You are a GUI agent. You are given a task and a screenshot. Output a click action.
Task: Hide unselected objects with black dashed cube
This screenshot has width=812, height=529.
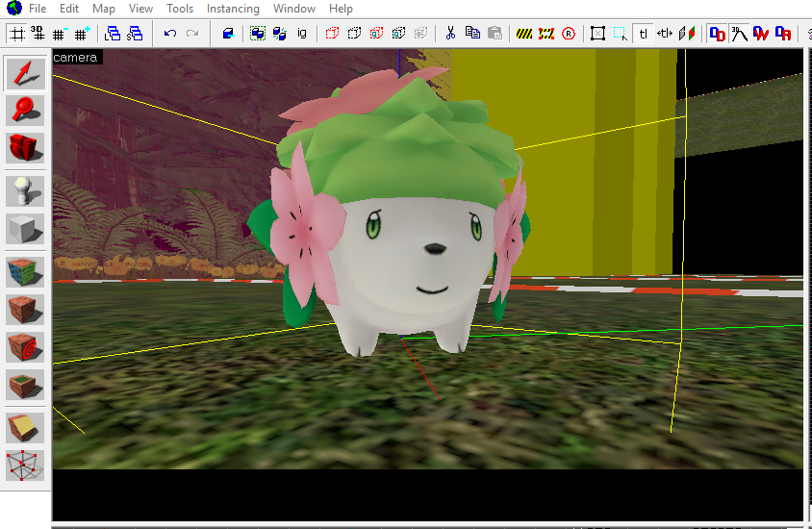tap(354, 34)
